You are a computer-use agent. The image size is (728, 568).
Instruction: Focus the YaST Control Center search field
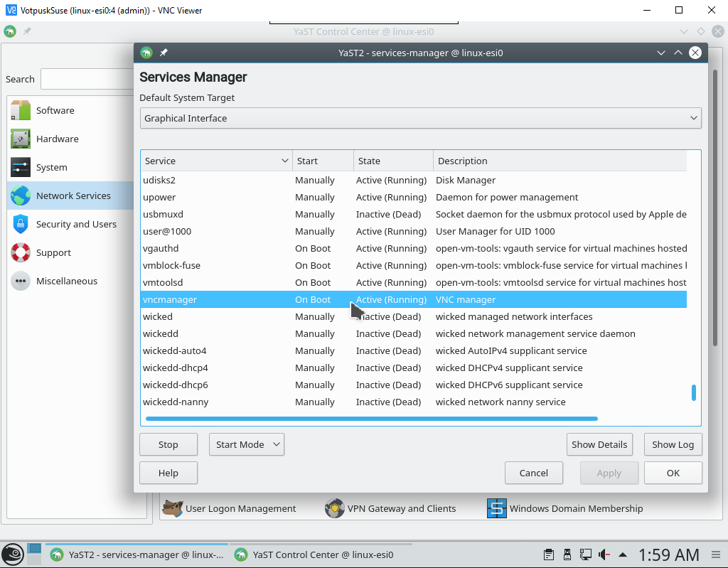tap(87, 79)
